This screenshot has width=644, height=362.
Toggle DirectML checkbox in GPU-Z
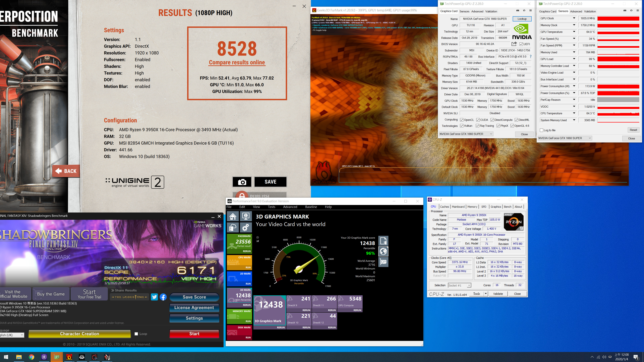coord(516,120)
